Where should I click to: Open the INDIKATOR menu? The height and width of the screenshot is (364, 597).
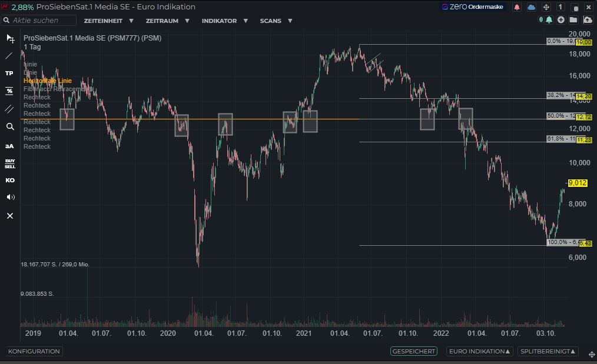[x=224, y=21]
